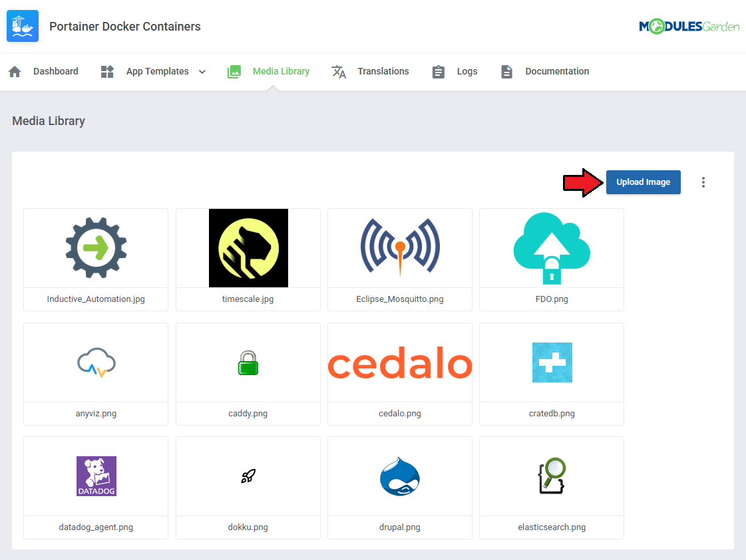This screenshot has width=746, height=560.
Task: Open the Logs tab
Action: (467, 71)
